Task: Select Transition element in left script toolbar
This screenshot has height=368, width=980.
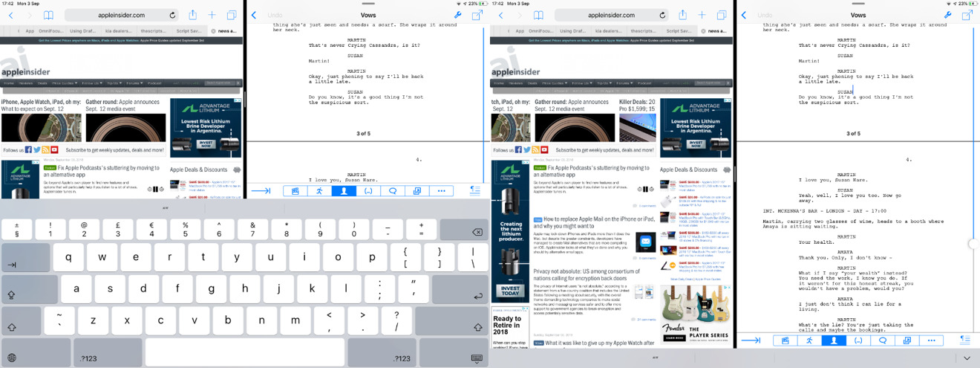Action: click(x=416, y=191)
